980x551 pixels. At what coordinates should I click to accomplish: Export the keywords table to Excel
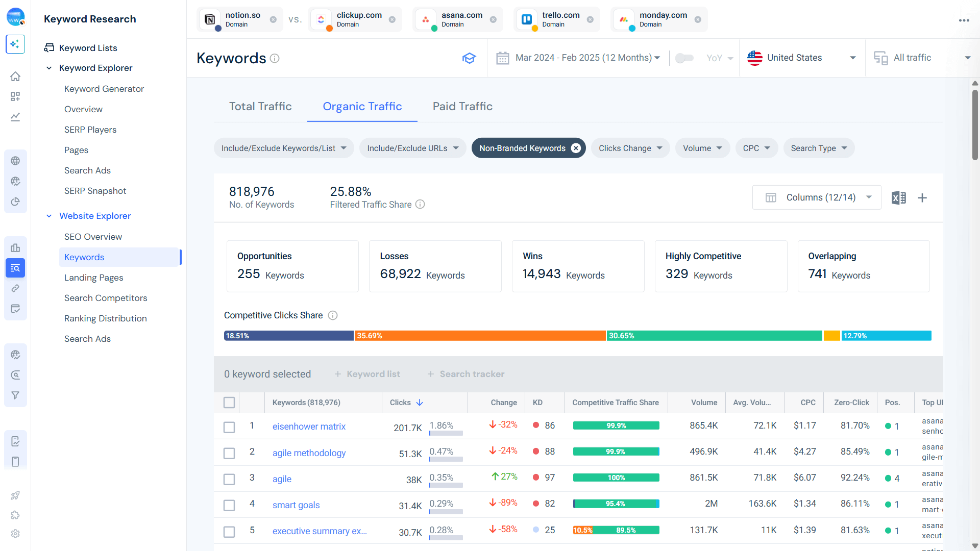[899, 197]
